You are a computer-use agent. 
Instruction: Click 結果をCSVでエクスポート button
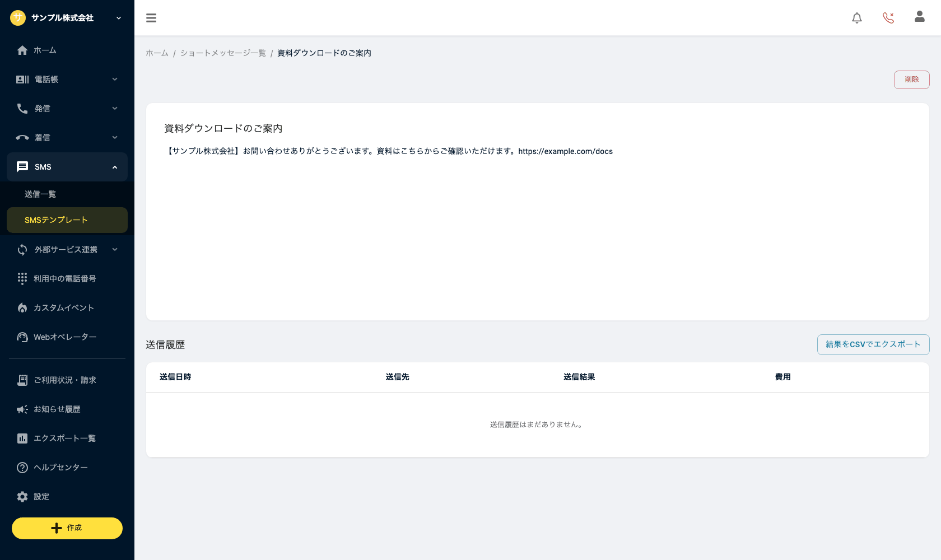pyautogui.click(x=873, y=344)
